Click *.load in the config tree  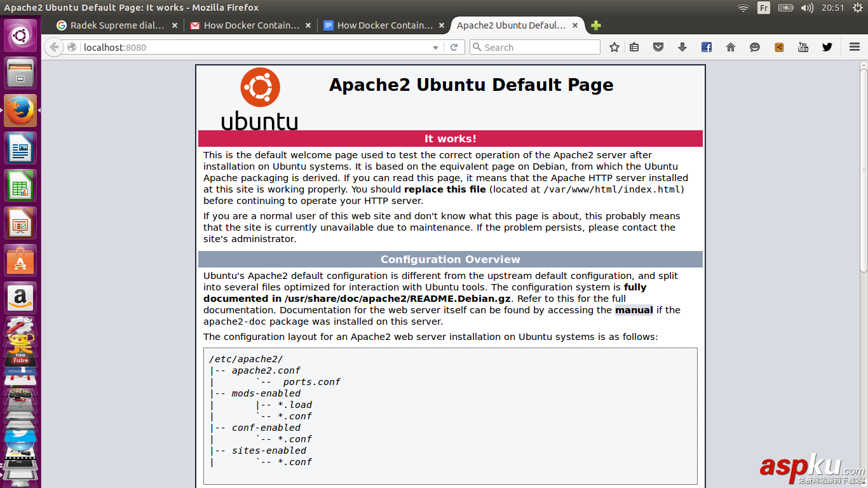(x=295, y=405)
